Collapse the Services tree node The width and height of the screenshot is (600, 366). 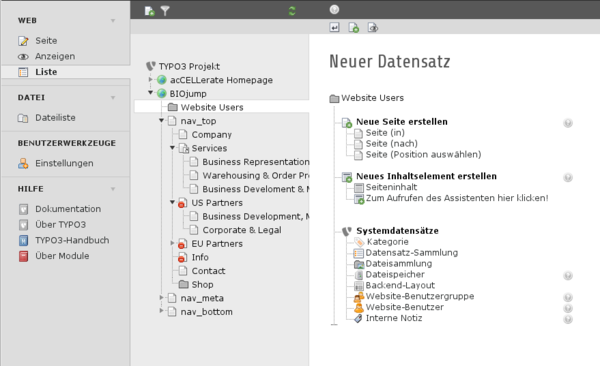pyautogui.click(x=172, y=148)
